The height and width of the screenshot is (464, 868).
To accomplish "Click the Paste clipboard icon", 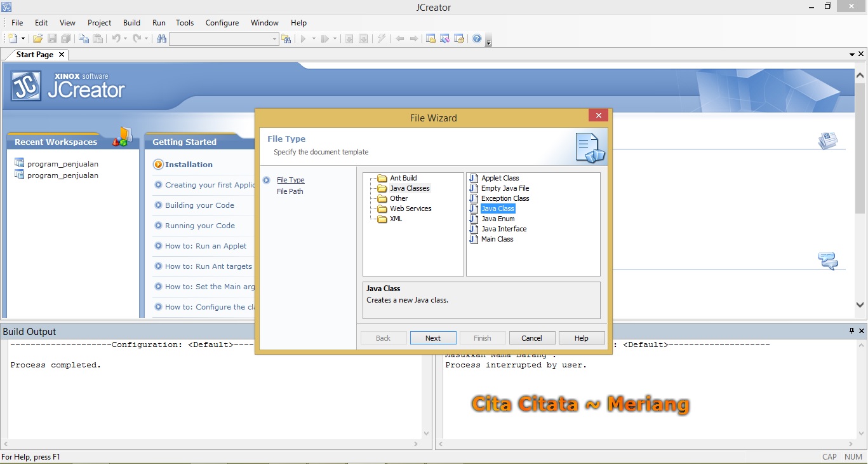I will pyautogui.click(x=98, y=39).
